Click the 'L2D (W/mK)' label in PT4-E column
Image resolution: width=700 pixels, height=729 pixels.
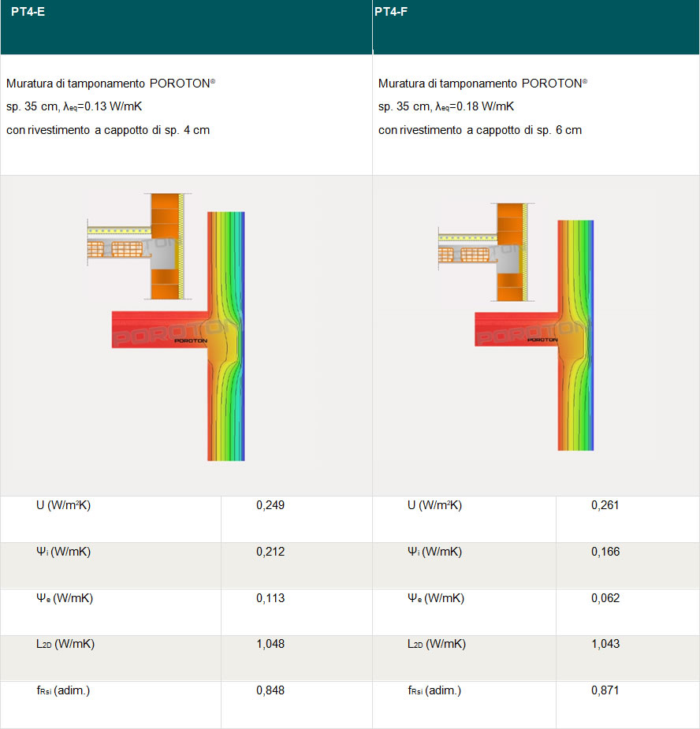pyautogui.click(x=65, y=645)
